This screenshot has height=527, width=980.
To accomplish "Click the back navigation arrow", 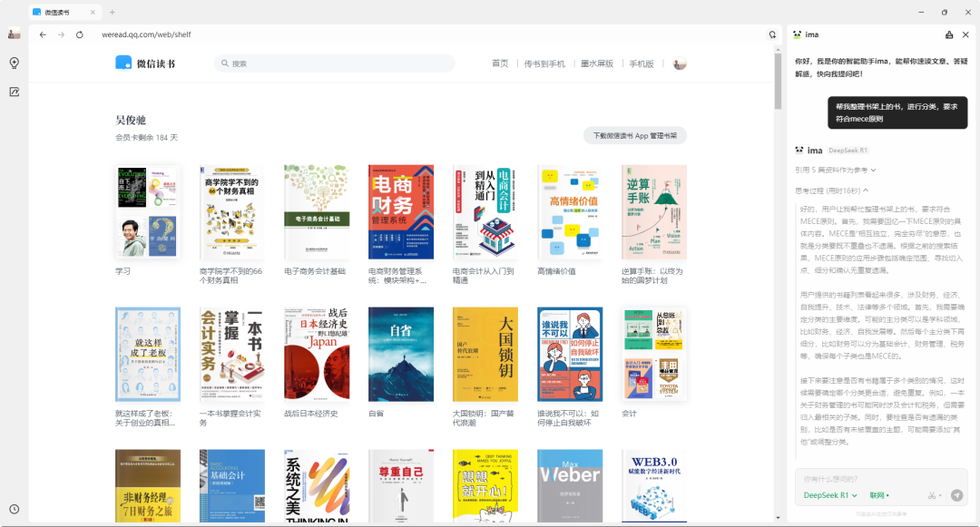I will pyautogui.click(x=43, y=35).
